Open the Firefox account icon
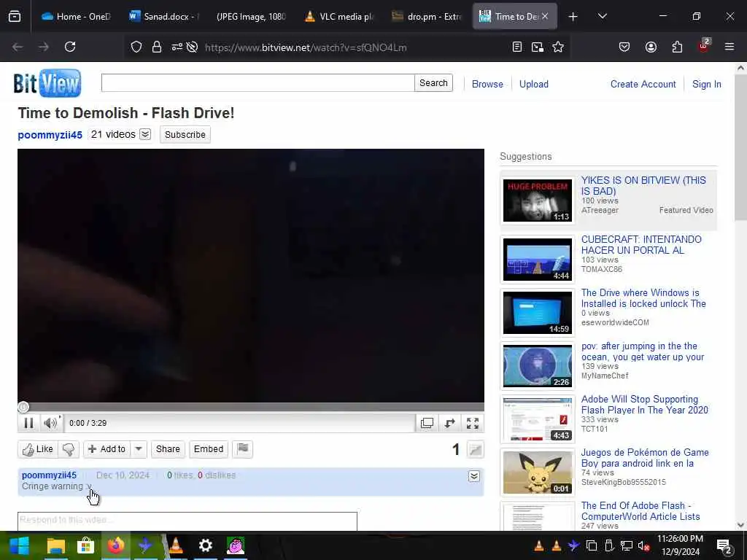The width and height of the screenshot is (747, 560). tap(651, 47)
